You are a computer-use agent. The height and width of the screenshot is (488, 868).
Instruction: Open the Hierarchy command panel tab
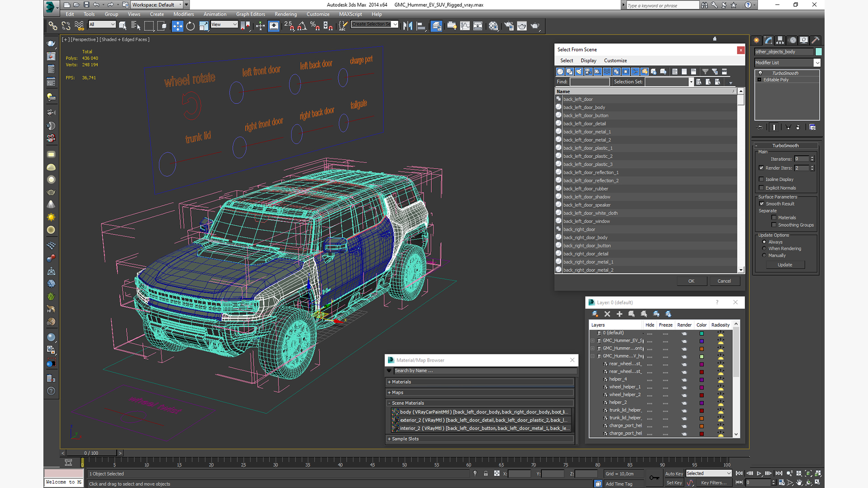click(780, 40)
